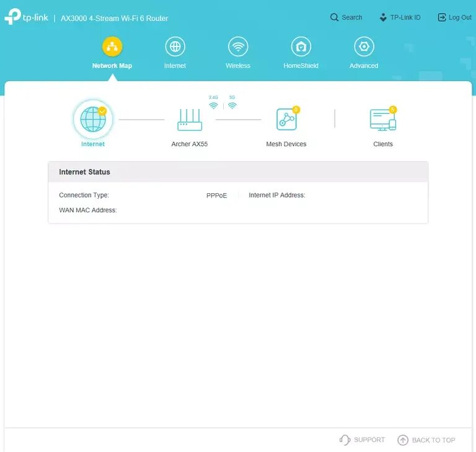Click the SUPPORT link

tap(369, 440)
